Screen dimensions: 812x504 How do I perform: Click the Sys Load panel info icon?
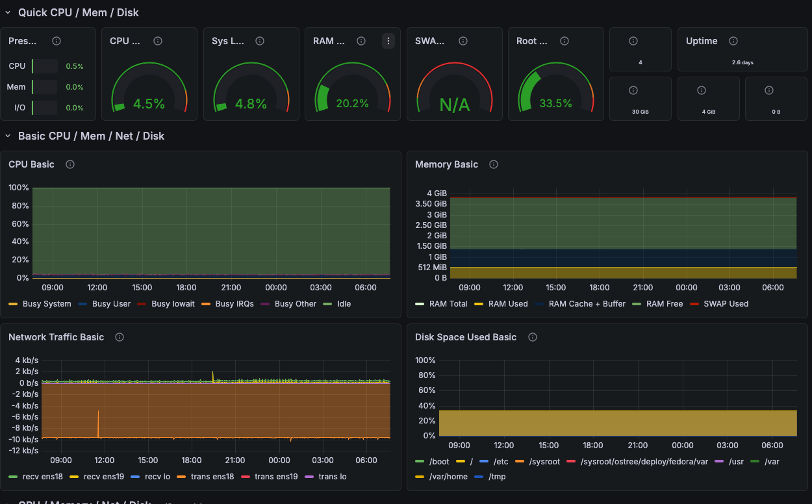click(260, 41)
